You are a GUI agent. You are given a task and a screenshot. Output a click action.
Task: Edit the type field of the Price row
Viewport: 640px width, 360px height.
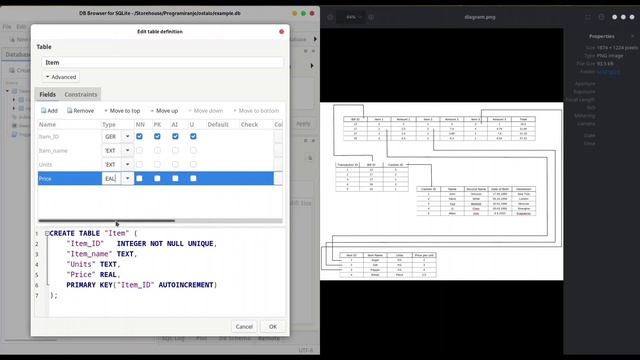click(x=111, y=178)
